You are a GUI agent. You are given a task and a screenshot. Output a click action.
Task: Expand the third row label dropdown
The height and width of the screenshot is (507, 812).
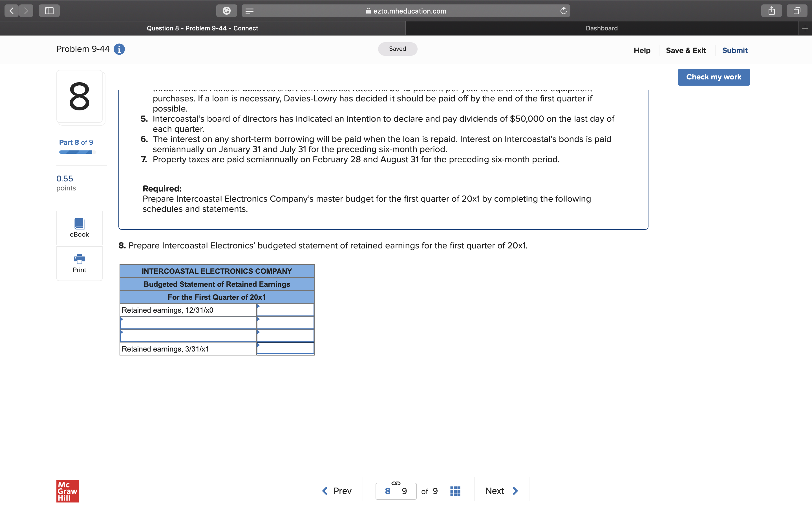[x=188, y=336]
